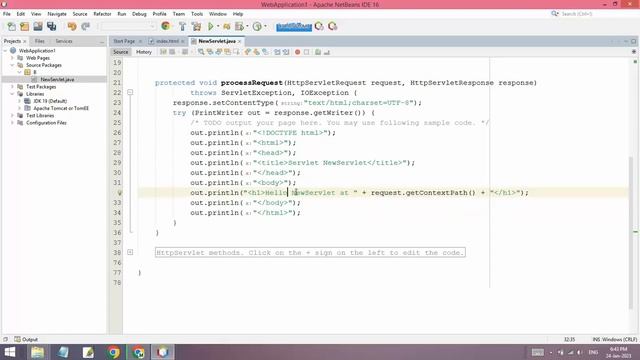Switch to the History view button
The width and height of the screenshot is (640, 360).
point(144,52)
